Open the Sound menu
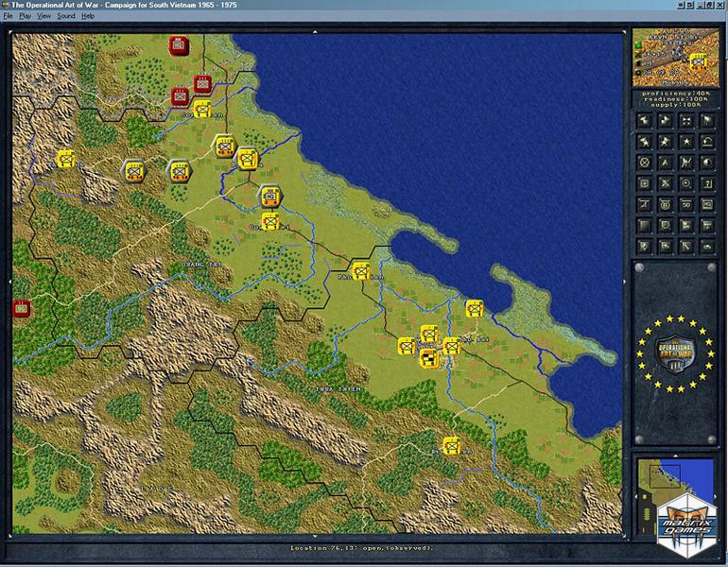Image resolution: width=728 pixels, height=567 pixels. click(x=66, y=16)
